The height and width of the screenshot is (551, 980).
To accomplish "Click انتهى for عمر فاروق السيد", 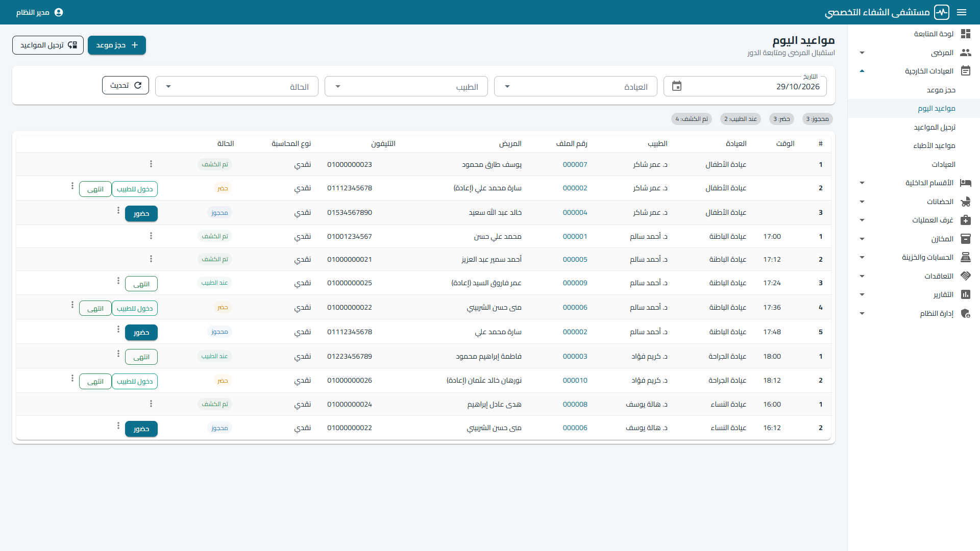I will [x=141, y=284].
